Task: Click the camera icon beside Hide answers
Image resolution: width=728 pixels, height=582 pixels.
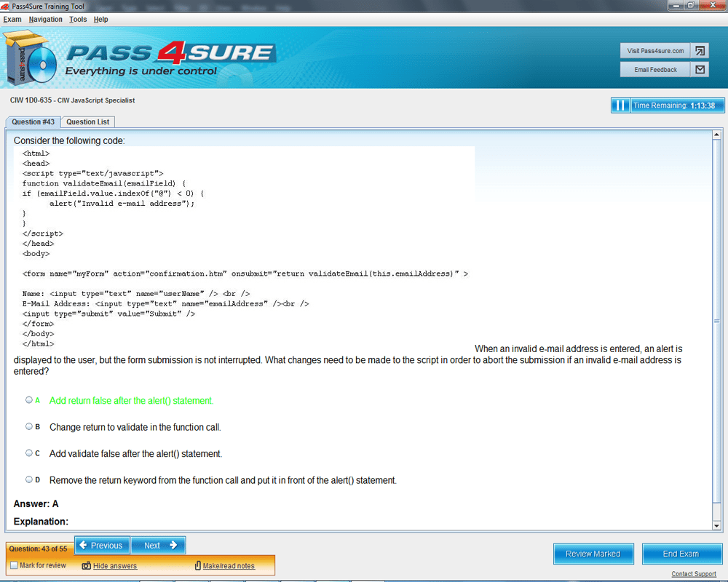Action: (x=87, y=566)
